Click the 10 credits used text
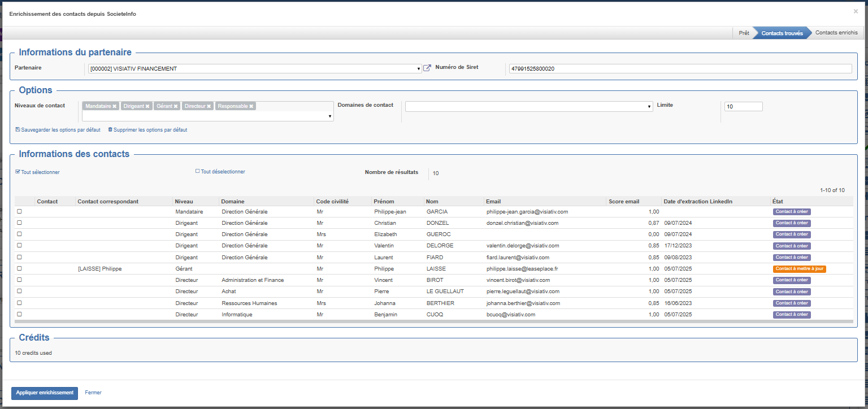 point(33,353)
